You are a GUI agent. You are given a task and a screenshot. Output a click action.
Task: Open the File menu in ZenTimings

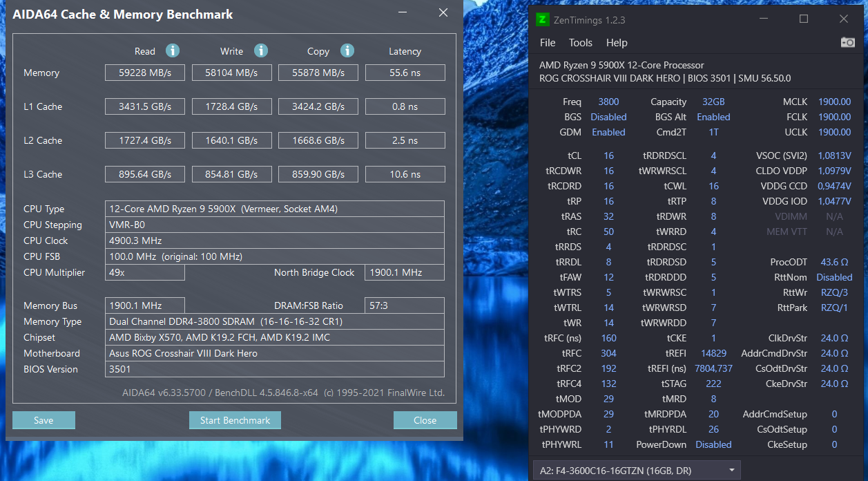(x=547, y=43)
